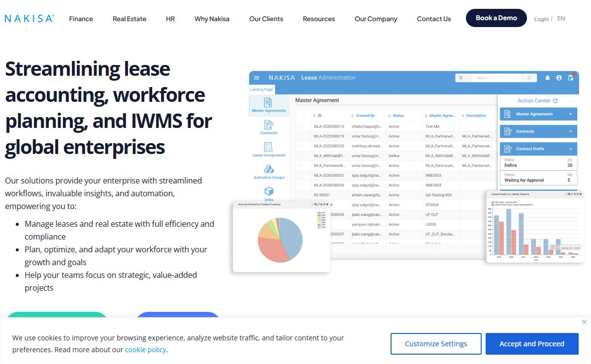Open Our Clients menu
591x364 pixels.
[x=266, y=19]
